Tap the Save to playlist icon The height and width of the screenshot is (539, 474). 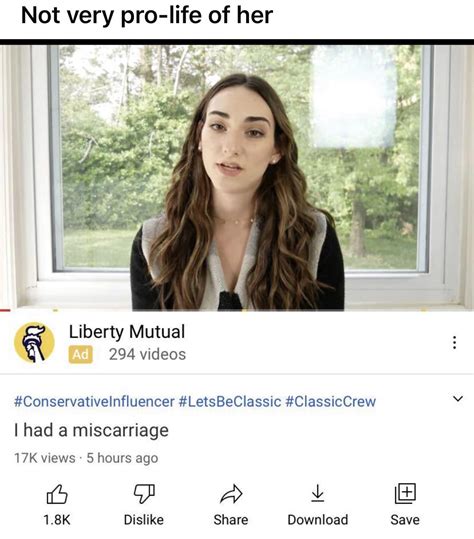click(405, 493)
